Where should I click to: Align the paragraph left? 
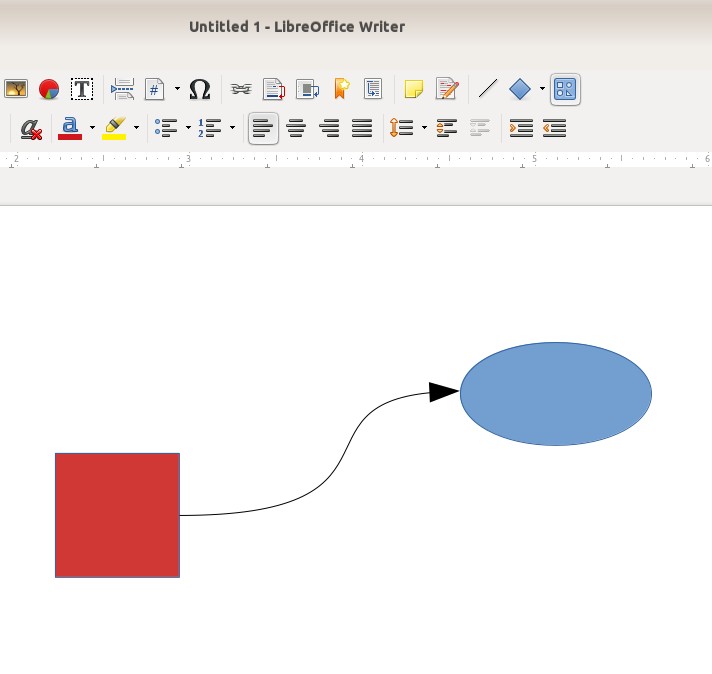[x=263, y=129]
